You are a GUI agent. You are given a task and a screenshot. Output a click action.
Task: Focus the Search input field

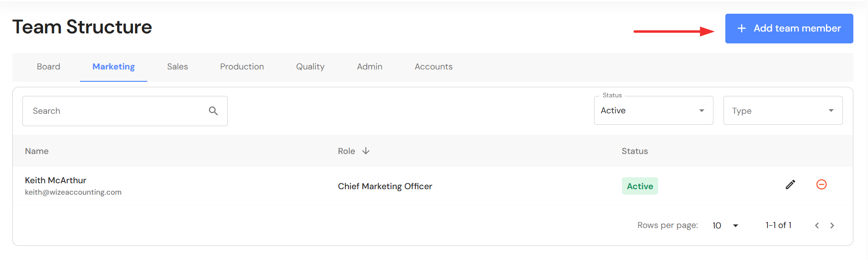114,111
